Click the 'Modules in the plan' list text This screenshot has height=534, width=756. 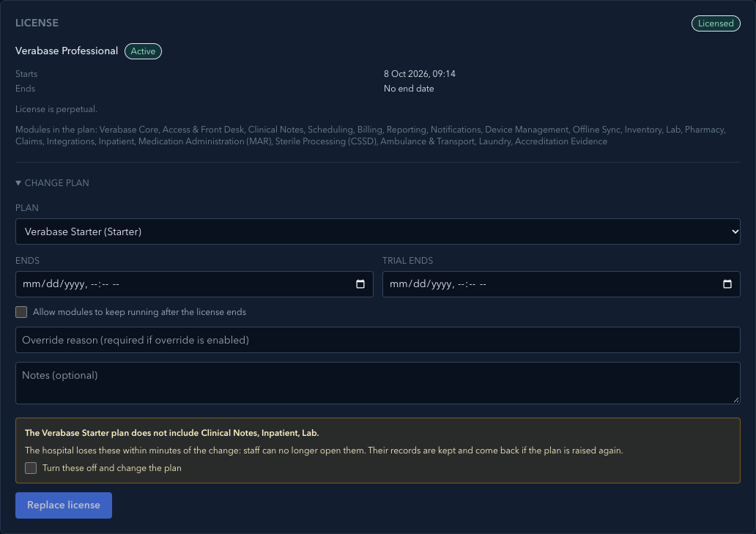[371, 136]
